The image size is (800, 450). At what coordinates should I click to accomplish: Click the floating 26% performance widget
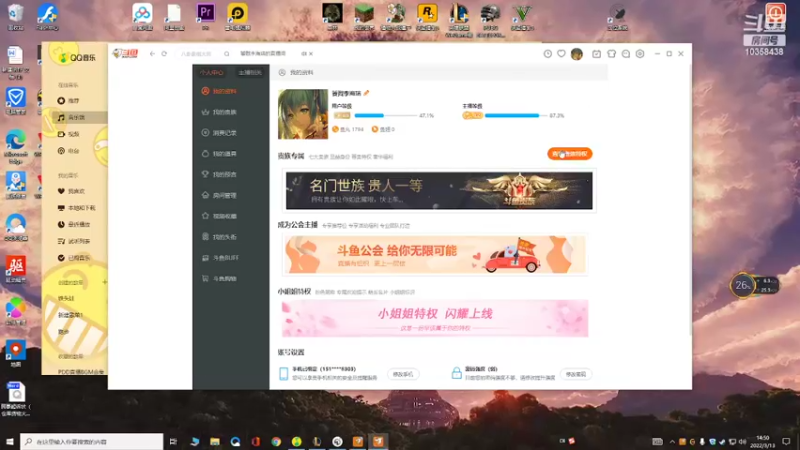(x=754, y=285)
